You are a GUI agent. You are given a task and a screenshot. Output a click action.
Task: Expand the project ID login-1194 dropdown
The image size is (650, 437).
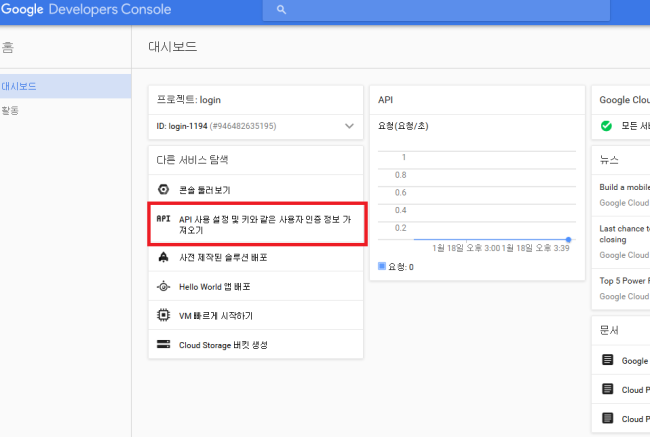[x=349, y=126]
